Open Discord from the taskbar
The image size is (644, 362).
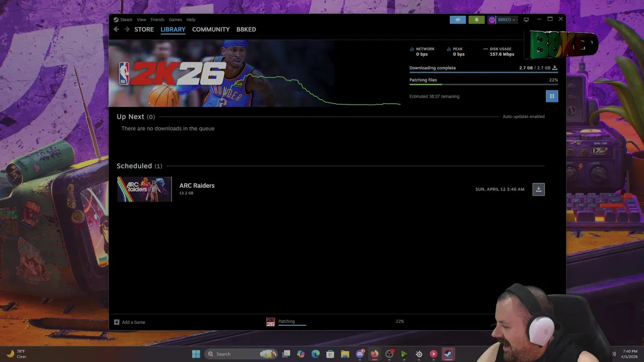pyautogui.click(x=360, y=354)
